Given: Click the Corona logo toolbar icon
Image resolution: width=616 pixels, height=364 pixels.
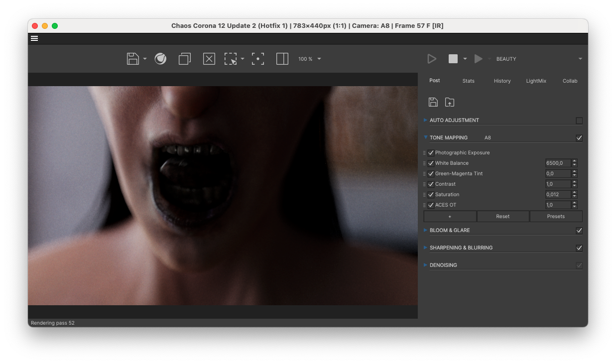Looking at the screenshot, I should (160, 59).
